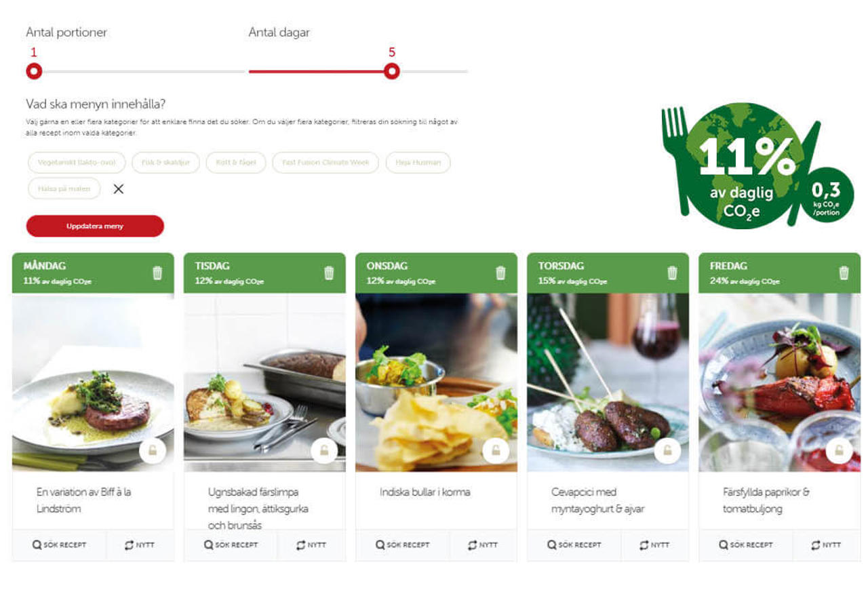The image size is (868, 613).
Task: Click Sök recept under Måndag card
Action: click(x=60, y=545)
